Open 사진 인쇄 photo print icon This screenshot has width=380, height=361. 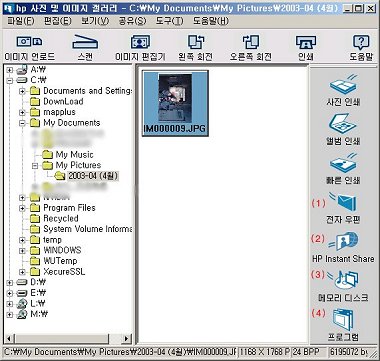(x=343, y=84)
